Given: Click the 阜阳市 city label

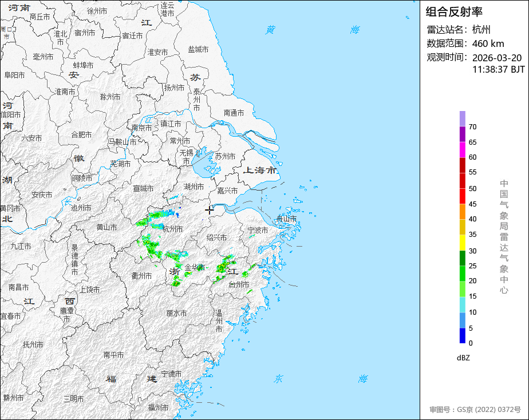Looking at the screenshot, I should 14,75.
